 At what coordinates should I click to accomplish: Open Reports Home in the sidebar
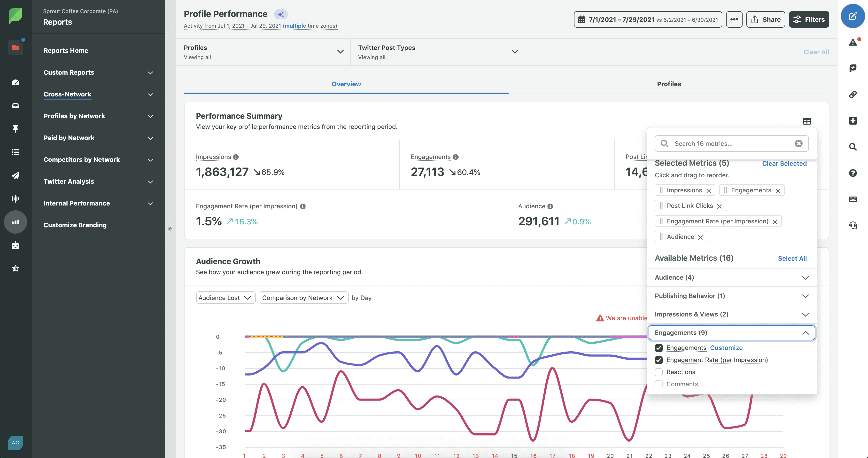click(66, 51)
